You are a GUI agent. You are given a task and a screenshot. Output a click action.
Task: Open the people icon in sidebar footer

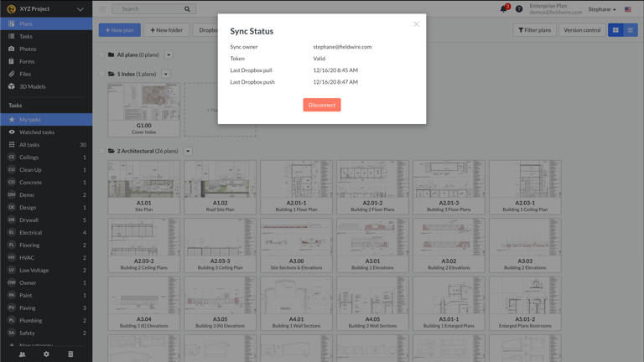23,354
